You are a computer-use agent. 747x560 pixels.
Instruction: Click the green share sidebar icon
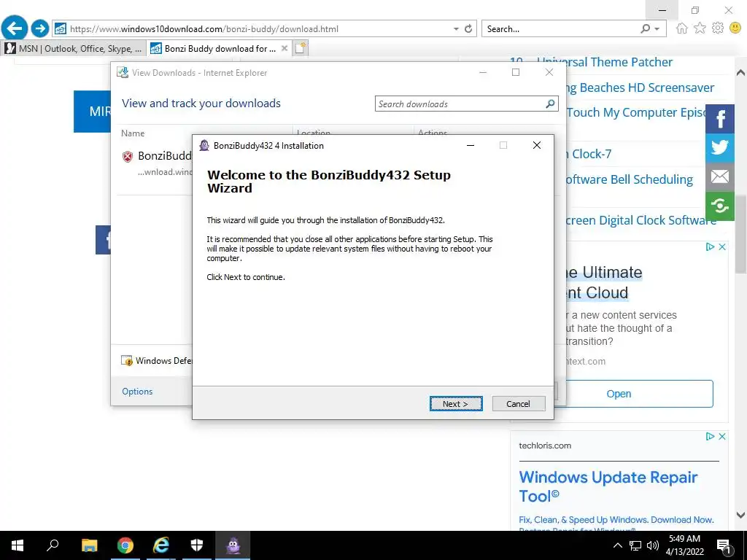click(720, 206)
